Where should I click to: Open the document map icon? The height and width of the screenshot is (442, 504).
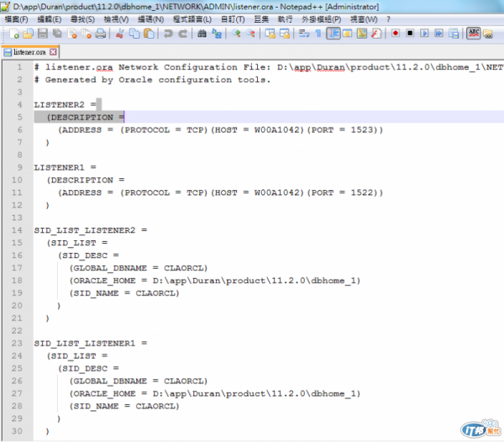click(362, 34)
